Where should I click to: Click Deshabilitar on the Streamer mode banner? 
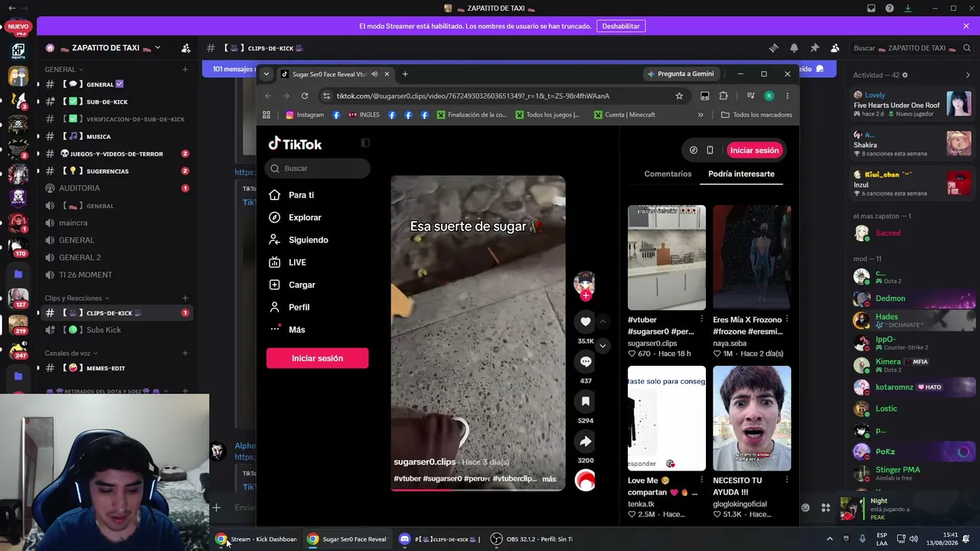tap(621, 26)
